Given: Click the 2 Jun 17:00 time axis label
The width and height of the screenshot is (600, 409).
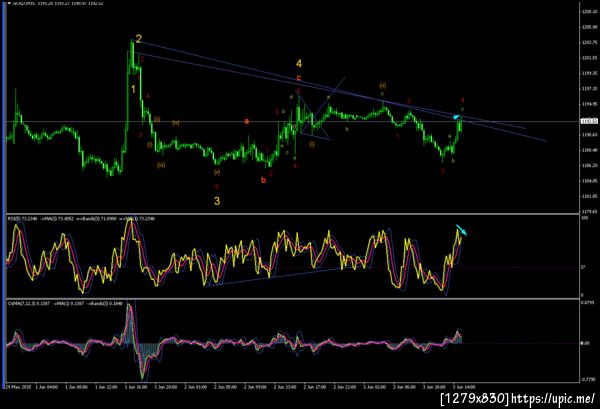Looking at the screenshot, I should point(315,387).
